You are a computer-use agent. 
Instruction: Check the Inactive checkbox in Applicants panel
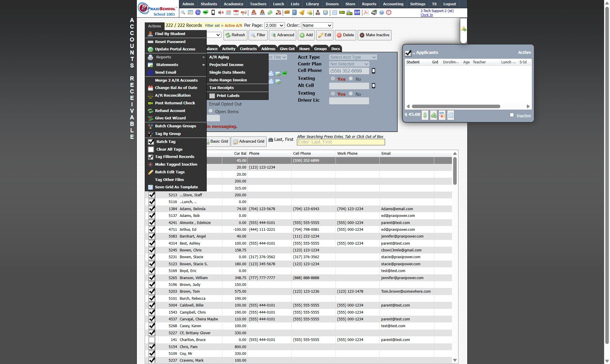(512, 115)
